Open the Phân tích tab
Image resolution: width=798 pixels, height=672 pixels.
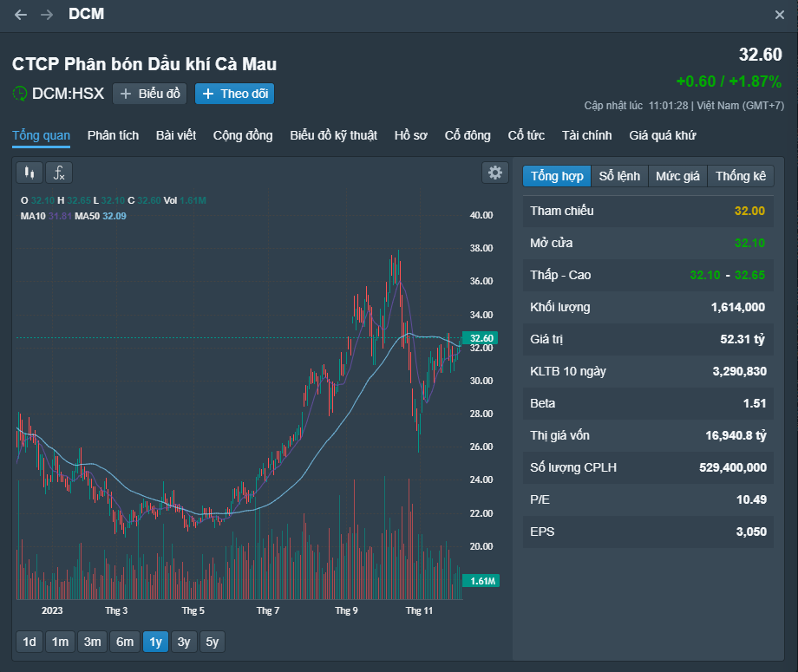point(113,135)
